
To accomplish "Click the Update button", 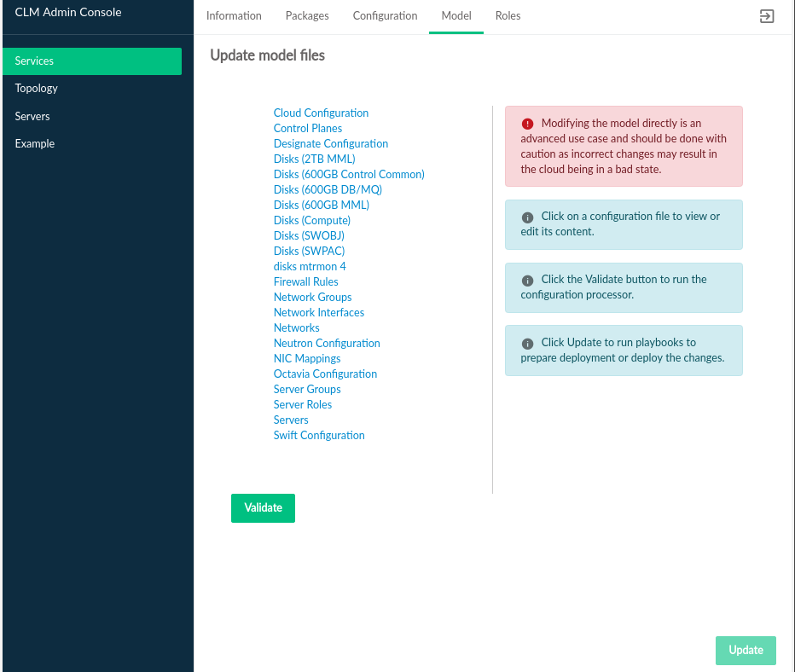I will (746, 650).
